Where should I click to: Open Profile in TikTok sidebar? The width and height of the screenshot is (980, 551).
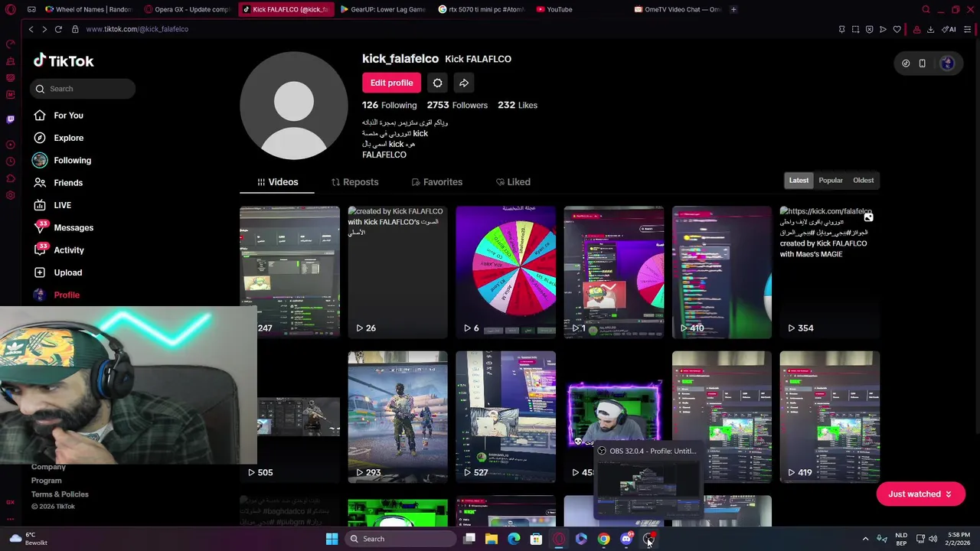point(67,295)
